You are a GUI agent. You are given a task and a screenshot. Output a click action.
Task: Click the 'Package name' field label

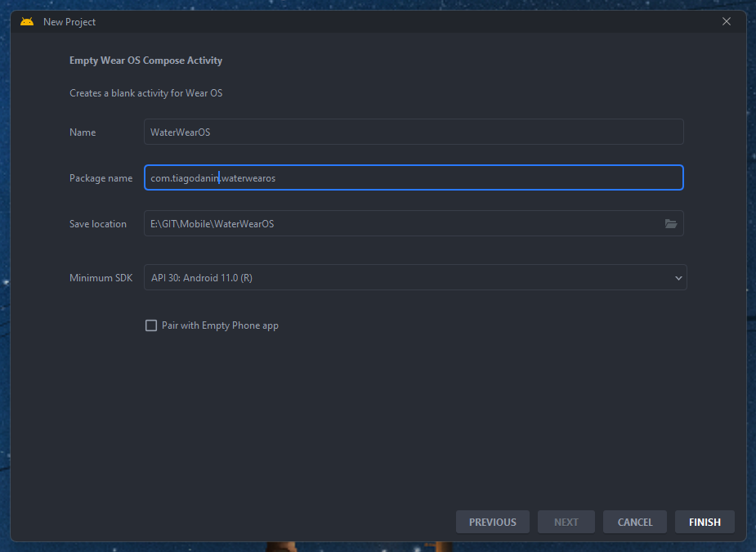click(x=101, y=178)
